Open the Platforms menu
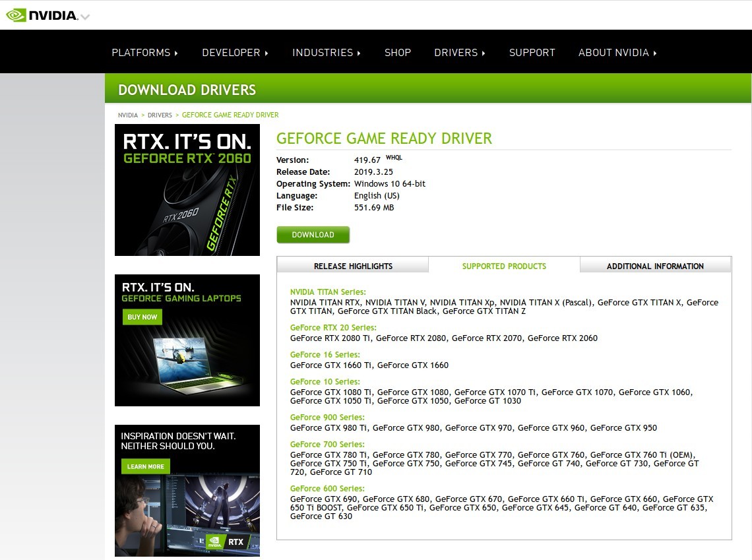This screenshot has width=752, height=560. (x=144, y=53)
